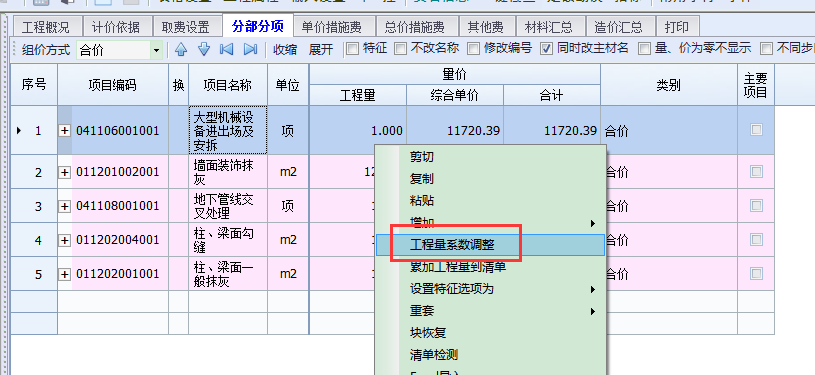Viewport: 815px width, 375px height.
Task: Select the 柱、梁面勾缝 name cell
Action: click(228, 240)
